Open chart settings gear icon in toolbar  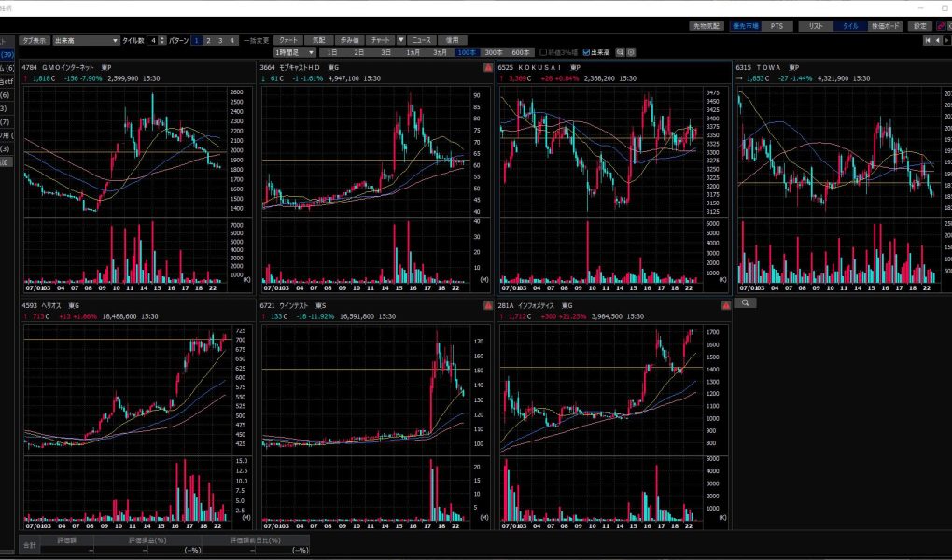click(632, 52)
